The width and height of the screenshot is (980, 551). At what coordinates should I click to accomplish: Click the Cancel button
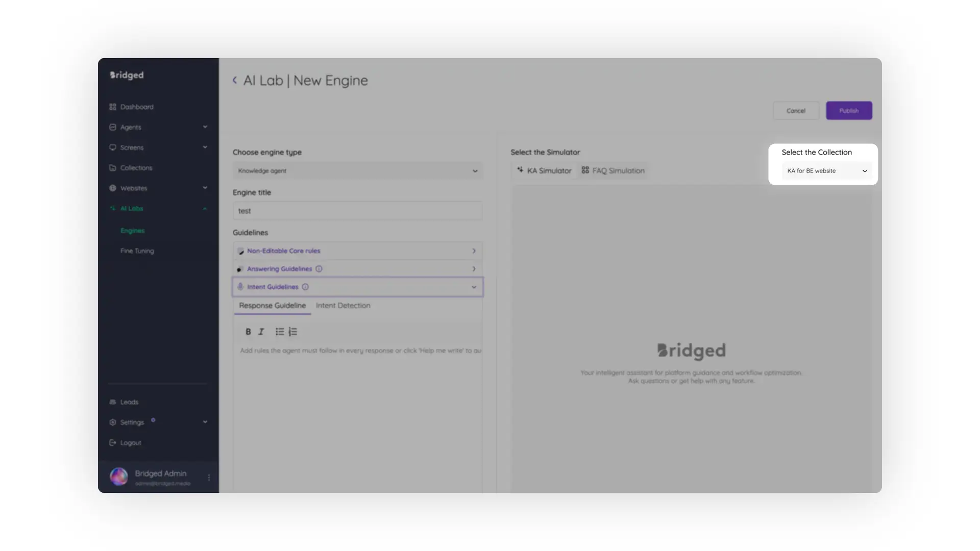(796, 110)
